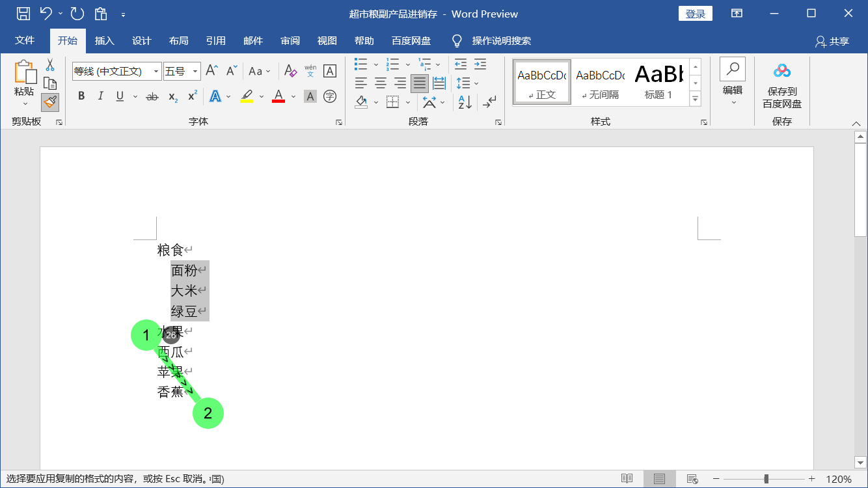Switch to the 设计 tab
868x488 pixels.
pos(141,40)
